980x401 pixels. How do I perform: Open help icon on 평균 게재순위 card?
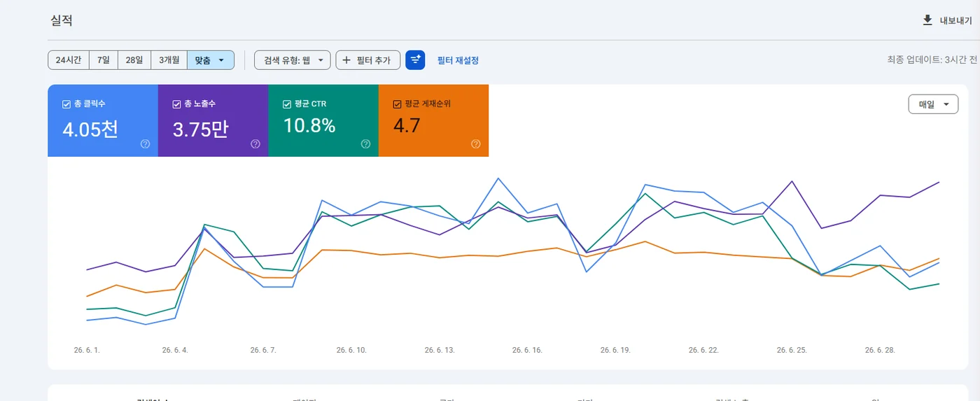[476, 144]
